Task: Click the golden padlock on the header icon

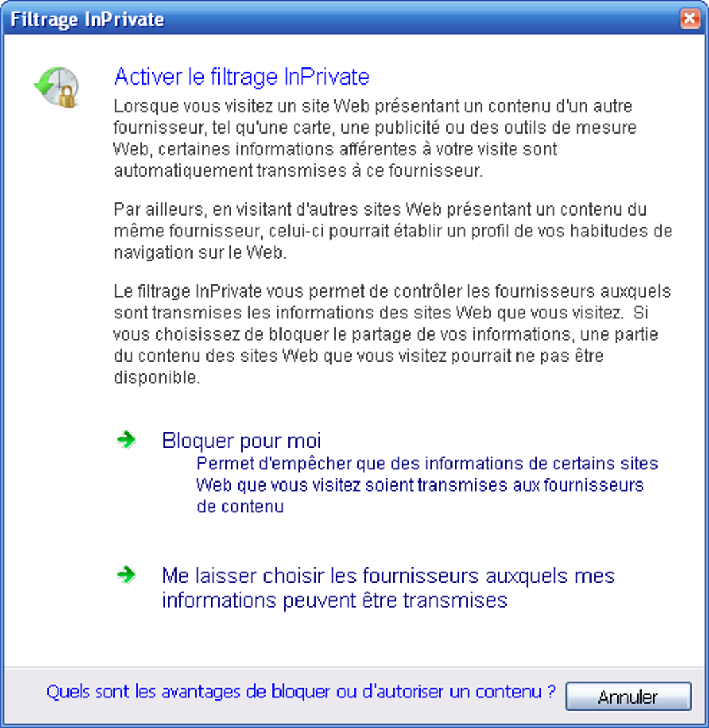Action: coord(67,97)
